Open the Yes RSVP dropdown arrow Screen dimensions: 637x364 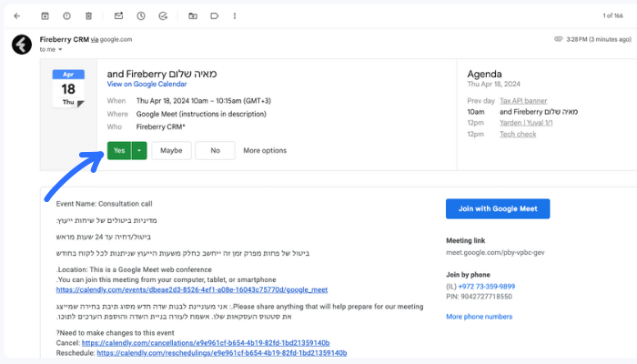pyautogui.click(x=139, y=150)
